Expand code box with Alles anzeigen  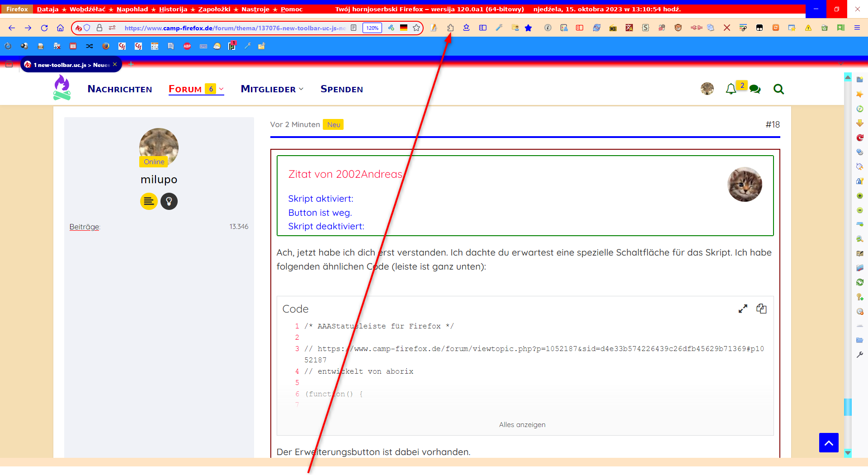pyautogui.click(x=522, y=425)
